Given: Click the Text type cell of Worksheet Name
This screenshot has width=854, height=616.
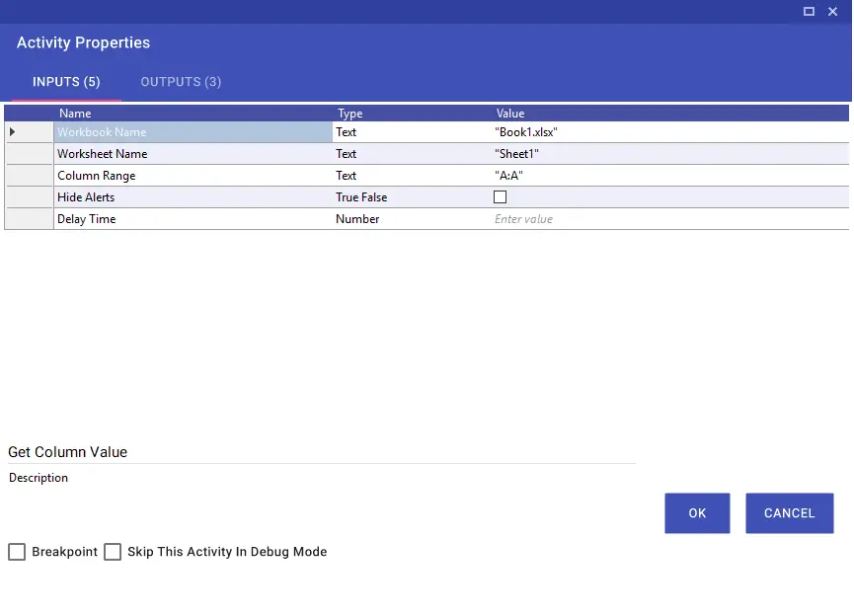Looking at the screenshot, I should pyautogui.click(x=412, y=154).
